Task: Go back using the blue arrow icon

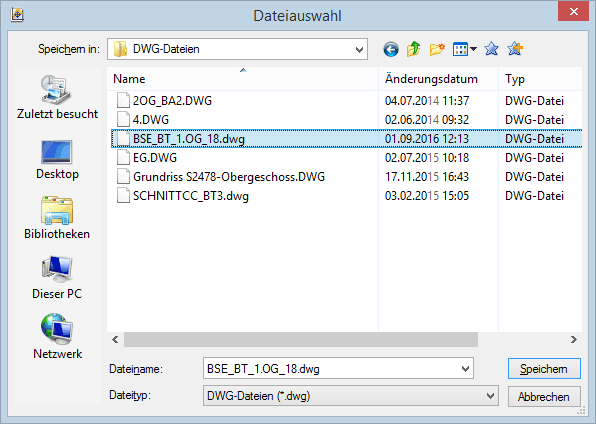Action: pyautogui.click(x=391, y=49)
